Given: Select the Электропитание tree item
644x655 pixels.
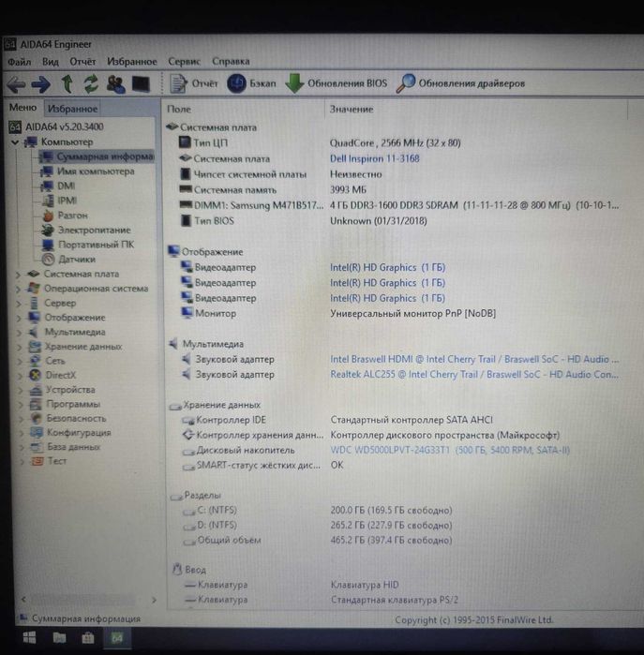Looking at the screenshot, I should (86, 230).
